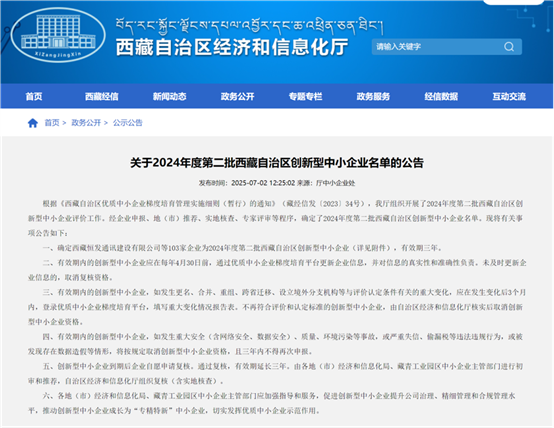Open the 新闻动态 navigation menu item
This screenshot has width=554, height=428.
(x=170, y=96)
